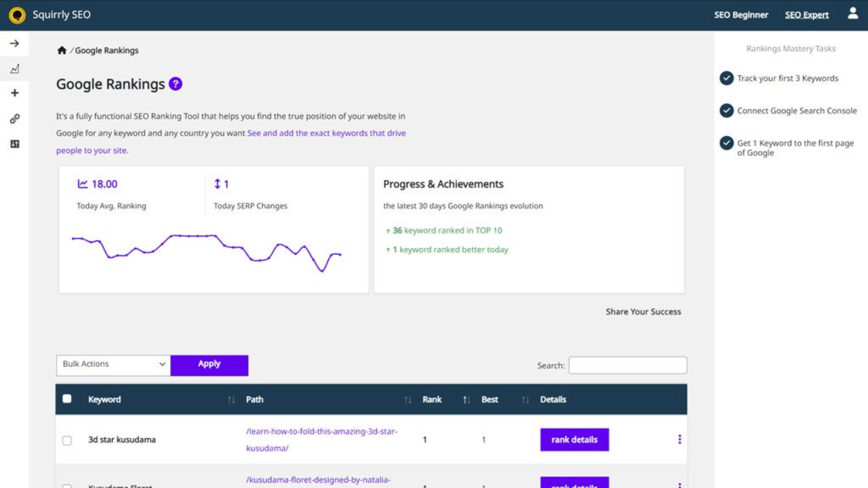Click the Today Avg. Ranking label
This screenshot has height=488, width=868.
[x=111, y=206]
